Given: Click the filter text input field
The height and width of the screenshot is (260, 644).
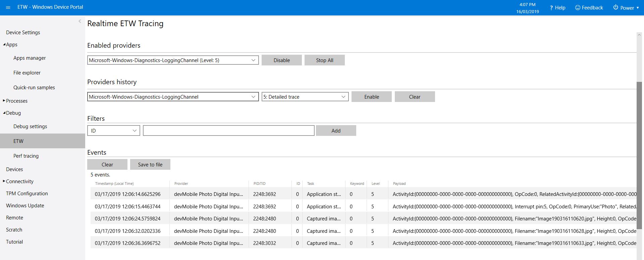Looking at the screenshot, I should point(228,131).
